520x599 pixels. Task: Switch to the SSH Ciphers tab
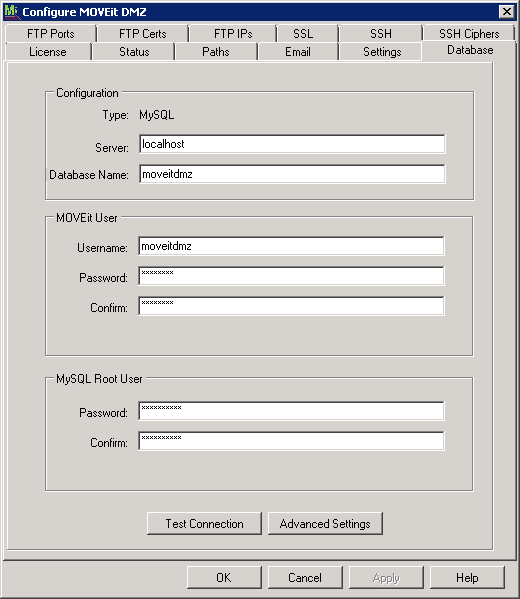(469, 34)
